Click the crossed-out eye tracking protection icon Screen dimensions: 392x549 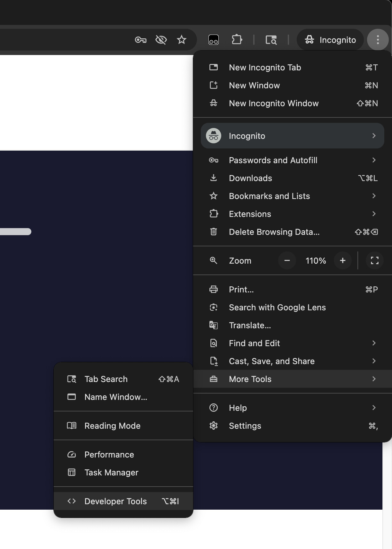point(161,40)
